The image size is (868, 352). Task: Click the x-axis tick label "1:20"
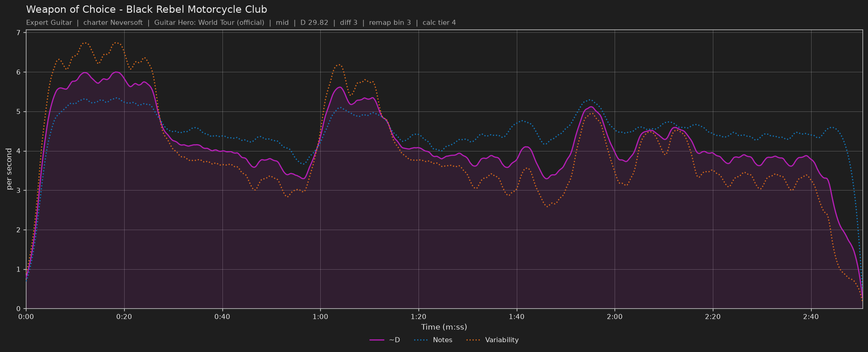[419, 317]
